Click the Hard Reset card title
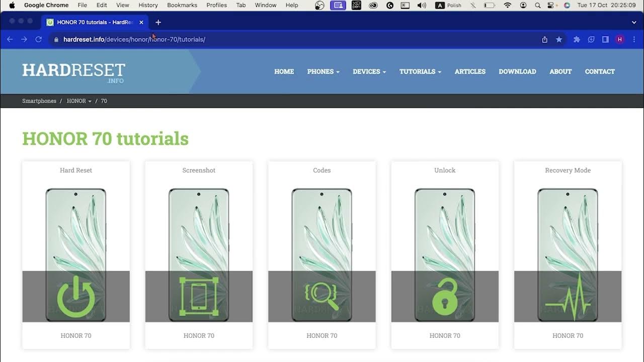The image size is (644, 362). tap(76, 170)
